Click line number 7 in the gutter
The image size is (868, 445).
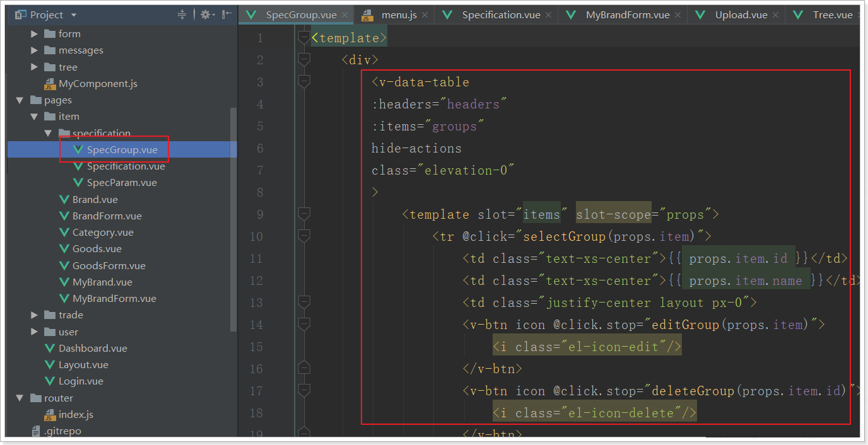[x=260, y=170]
